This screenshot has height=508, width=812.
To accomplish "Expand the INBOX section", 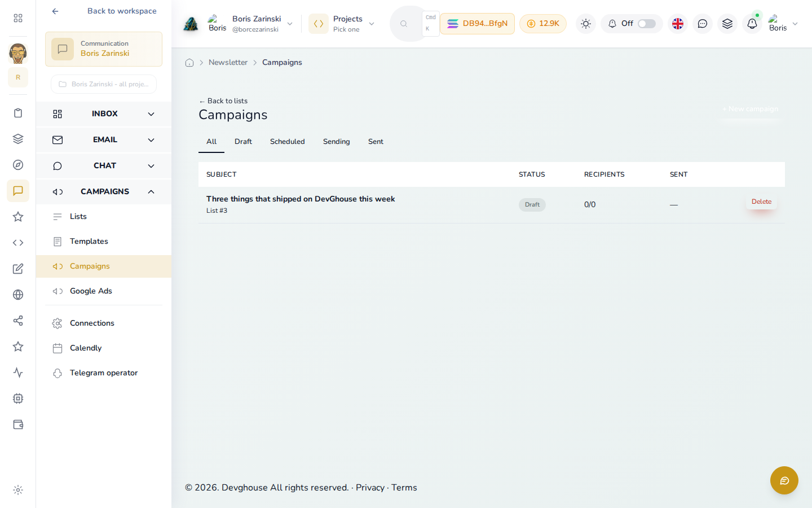I will pos(104,114).
